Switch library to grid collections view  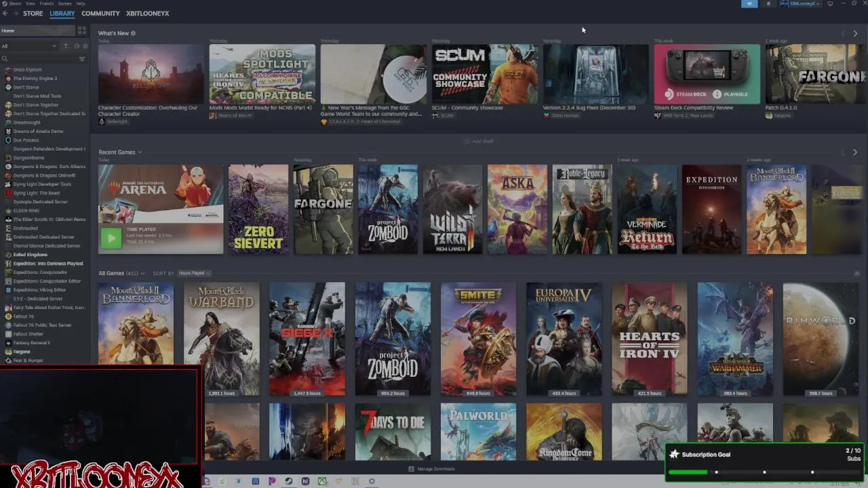pyautogui.click(x=82, y=30)
